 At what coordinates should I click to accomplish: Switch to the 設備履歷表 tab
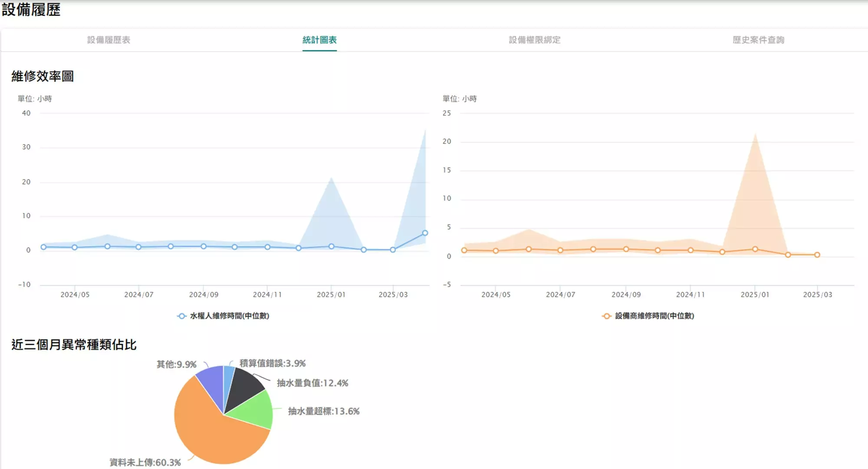tap(108, 40)
